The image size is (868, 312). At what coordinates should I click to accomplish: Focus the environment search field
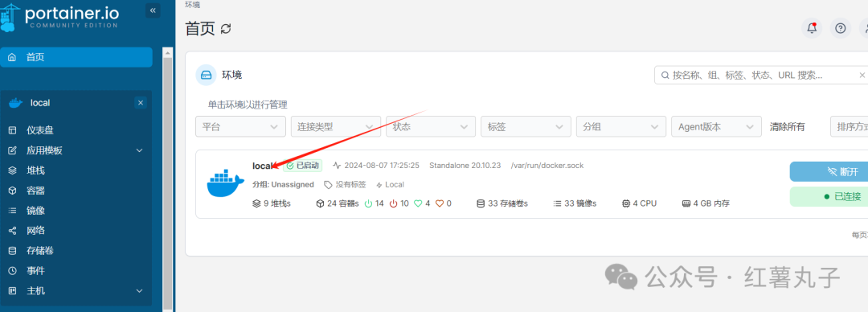[760, 75]
